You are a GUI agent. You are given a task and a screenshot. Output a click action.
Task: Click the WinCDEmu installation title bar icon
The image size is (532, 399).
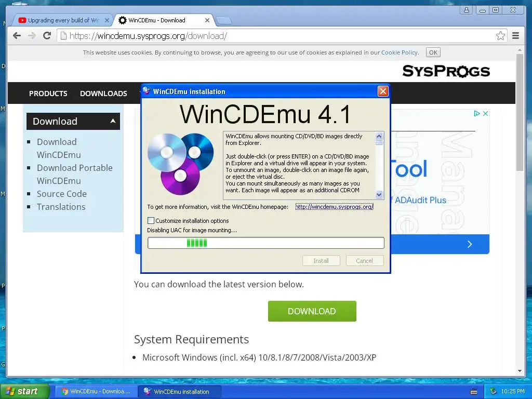coord(147,91)
